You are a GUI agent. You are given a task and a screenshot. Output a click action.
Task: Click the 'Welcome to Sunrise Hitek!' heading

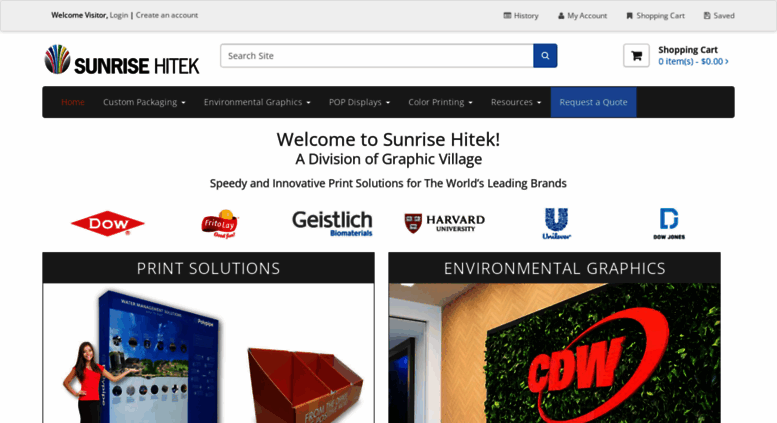tap(388, 139)
